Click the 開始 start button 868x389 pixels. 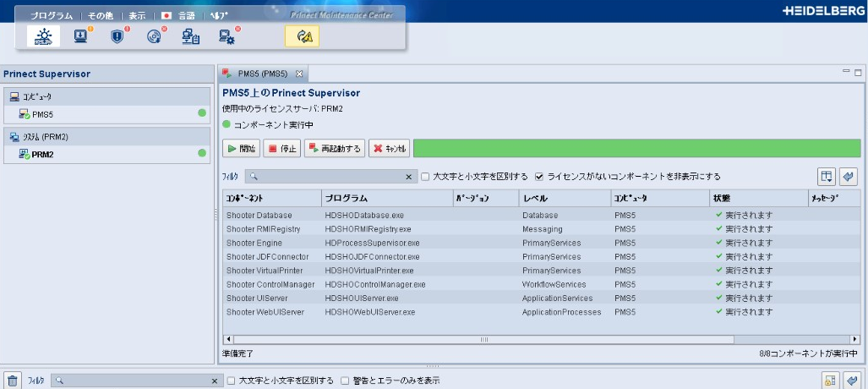pos(242,149)
